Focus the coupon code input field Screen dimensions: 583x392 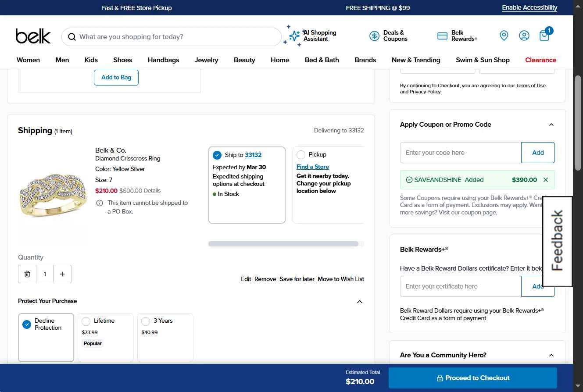[461, 153]
